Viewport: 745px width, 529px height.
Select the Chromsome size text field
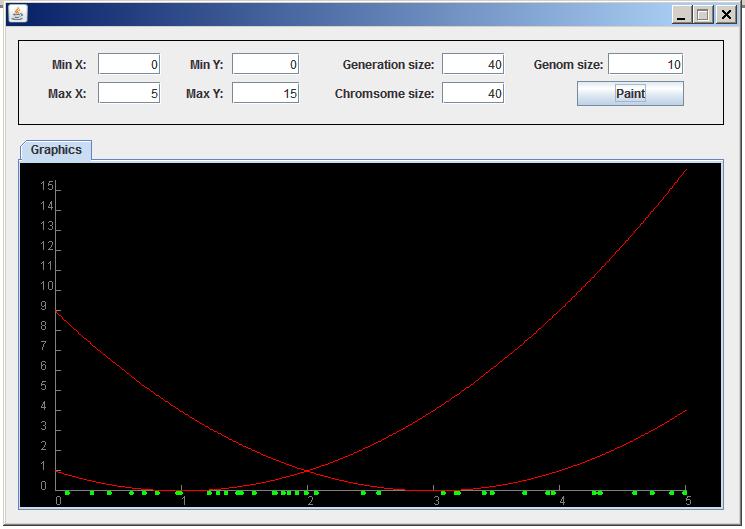click(x=472, y=94)
